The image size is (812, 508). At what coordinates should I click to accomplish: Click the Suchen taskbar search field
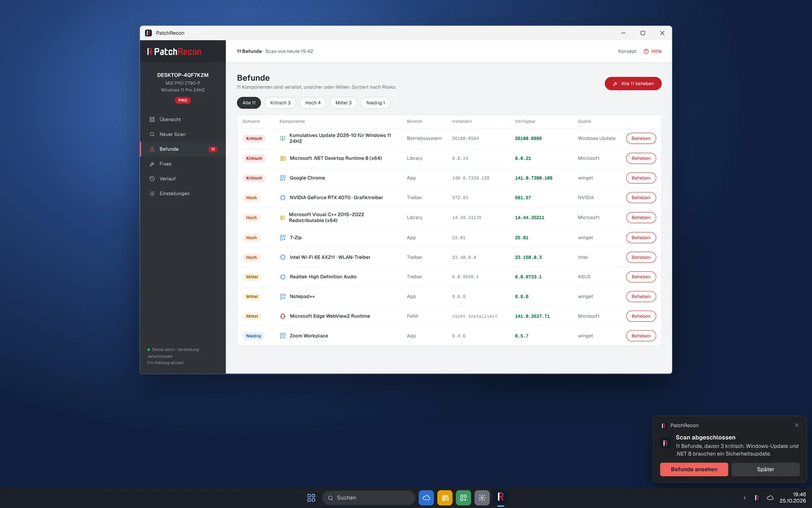click(x=368, y=498)
